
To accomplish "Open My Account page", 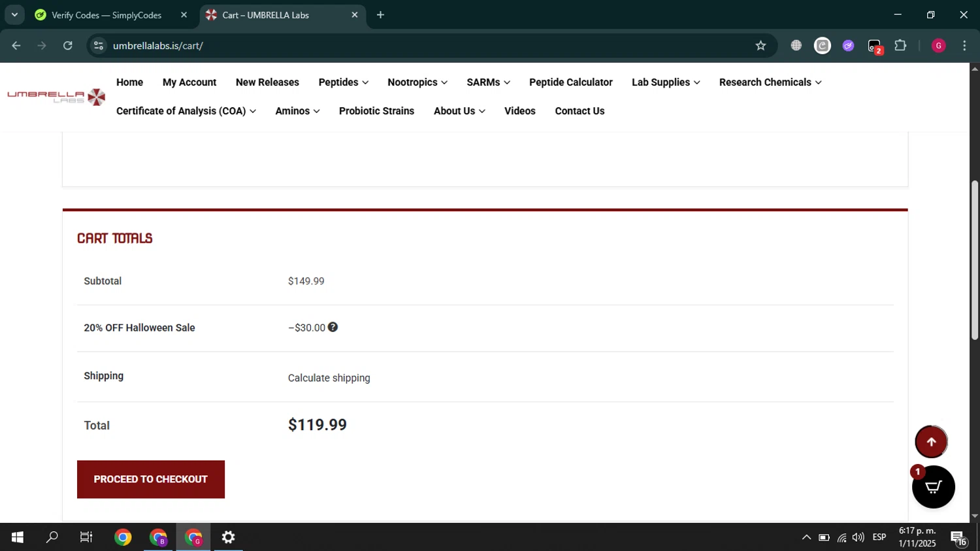I will pos(189,82).
